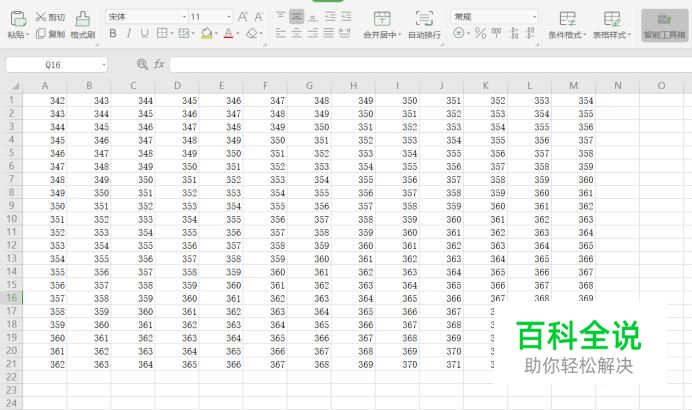Click the Cut (剪切) scissors icon
692x410 pixels.
(x=41, y=17)
